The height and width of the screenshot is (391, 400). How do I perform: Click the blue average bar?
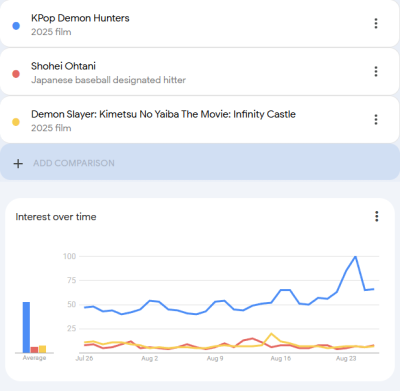coord(26,327)
